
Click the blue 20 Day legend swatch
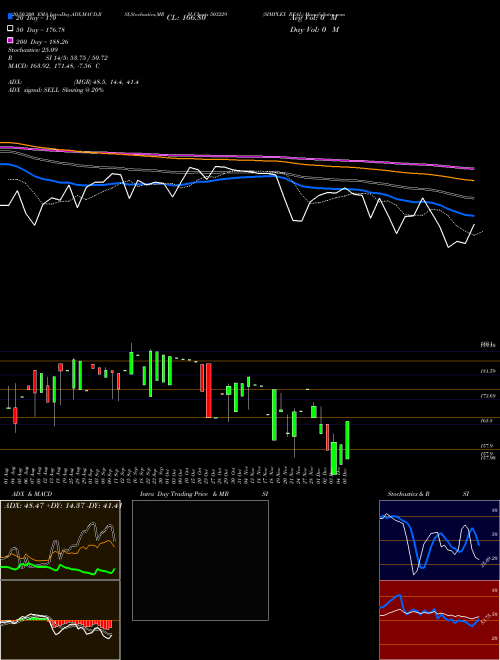click(x=10, y=16)
